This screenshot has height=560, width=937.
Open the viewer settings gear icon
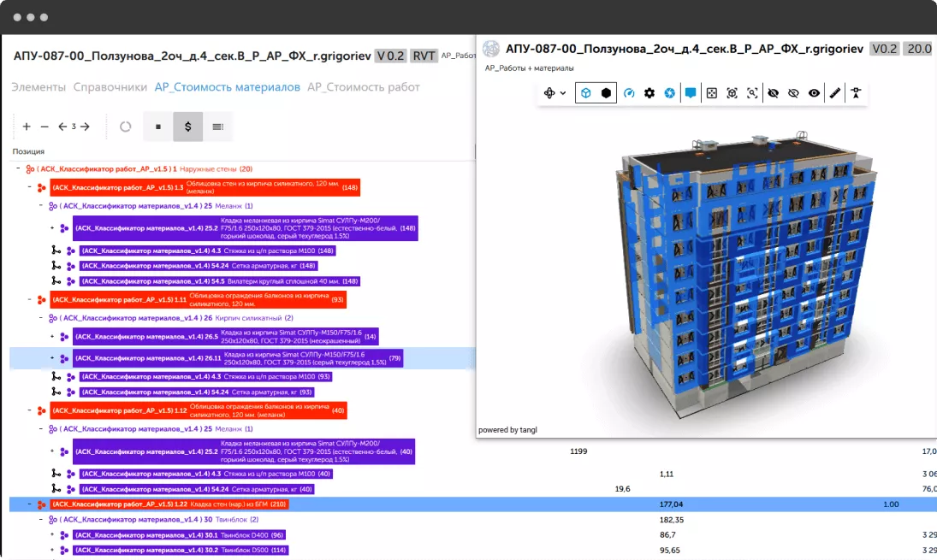[649, 93]
